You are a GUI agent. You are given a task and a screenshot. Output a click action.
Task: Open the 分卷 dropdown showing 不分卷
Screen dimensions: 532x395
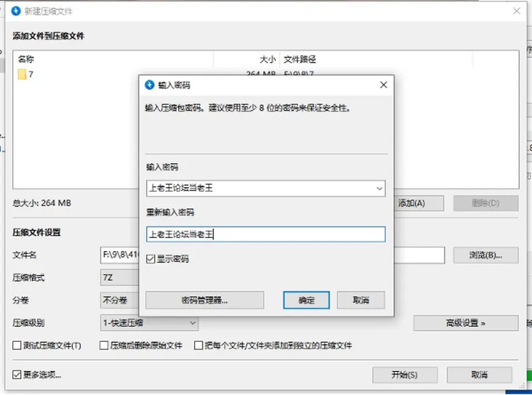(x=120, y=300)
